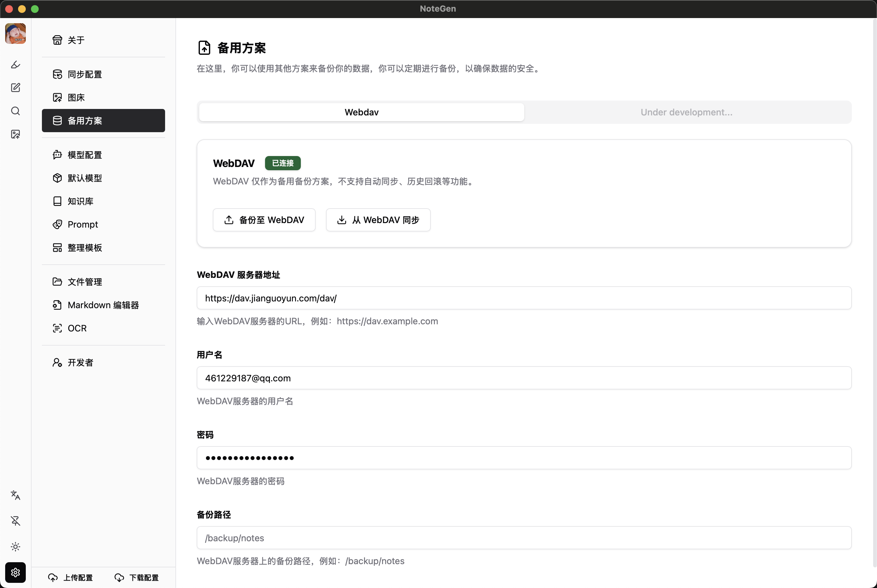877x588 pixels.
Task: Click the 默认模型 package icon
Action: (x=57, y=178)
